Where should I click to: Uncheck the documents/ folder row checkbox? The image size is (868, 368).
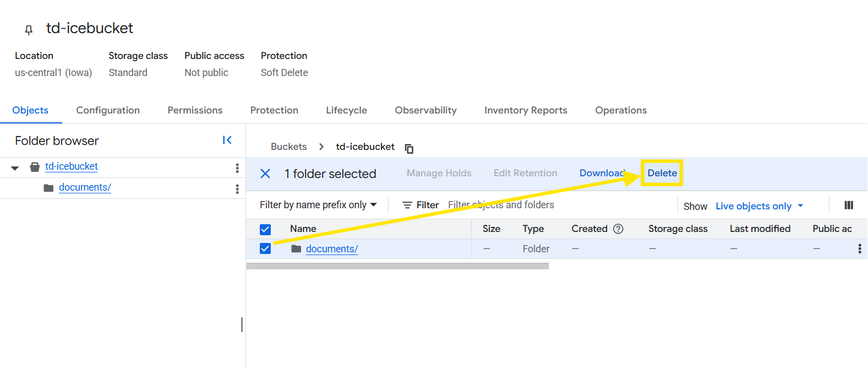click(265, 249)
